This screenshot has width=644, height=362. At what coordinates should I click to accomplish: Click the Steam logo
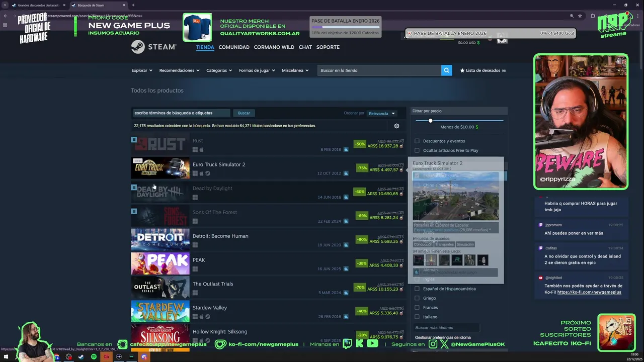[x=153, y=47]
